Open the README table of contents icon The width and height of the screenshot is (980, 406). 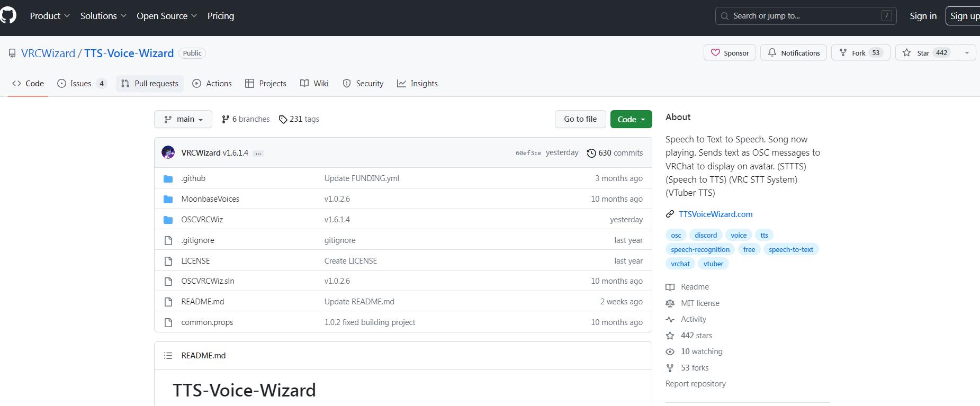point(168,356)
